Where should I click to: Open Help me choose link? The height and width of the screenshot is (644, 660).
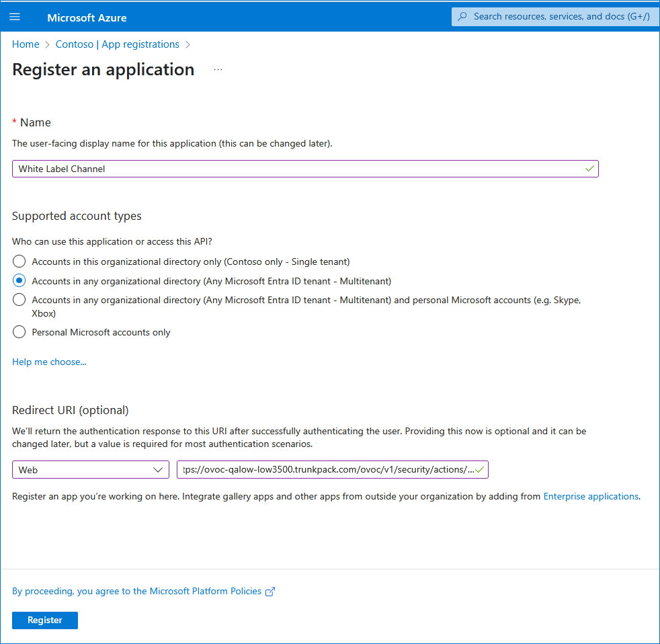(x=49, y=362)
